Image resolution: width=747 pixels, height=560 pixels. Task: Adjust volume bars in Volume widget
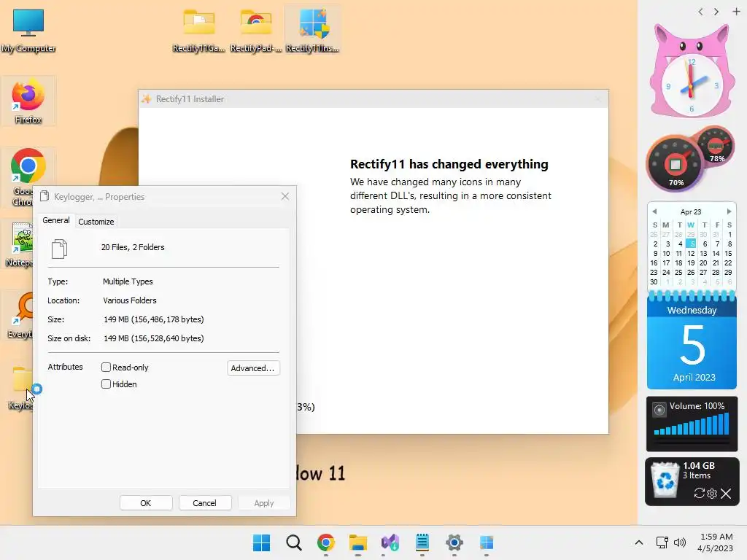[692, 424]
